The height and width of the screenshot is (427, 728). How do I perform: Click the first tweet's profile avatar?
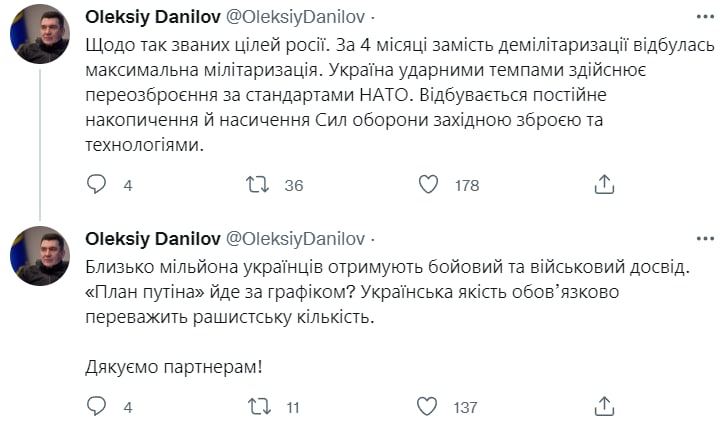pyautogui.click(x=40, y=36)
